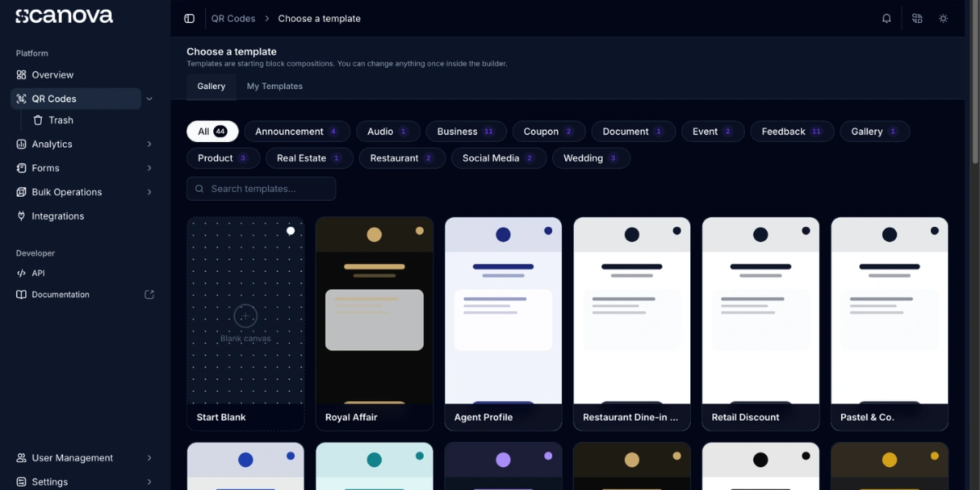The image size is (980, 490).
Task: Filter templates by Restaurant
Action: [402, 158]
